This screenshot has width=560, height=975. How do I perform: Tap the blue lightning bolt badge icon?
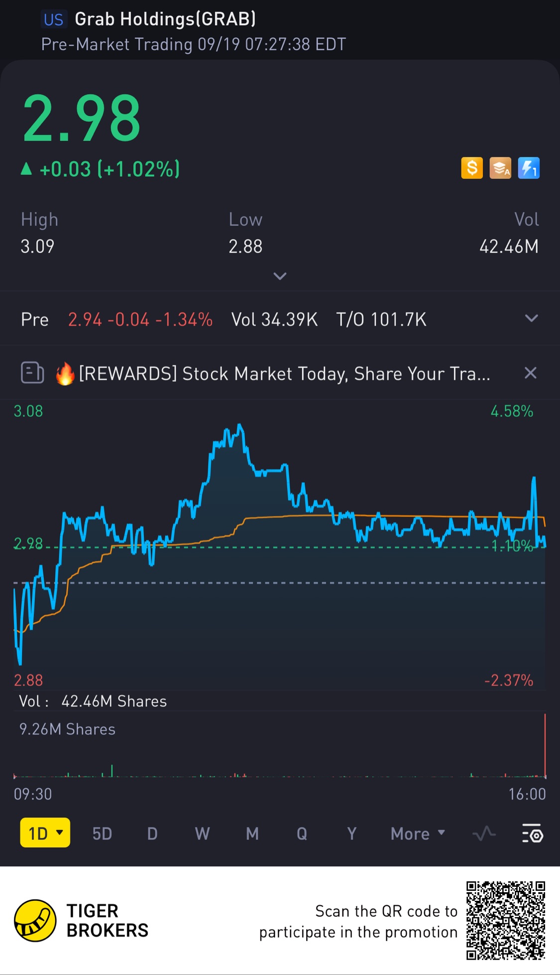click(529, 168)
